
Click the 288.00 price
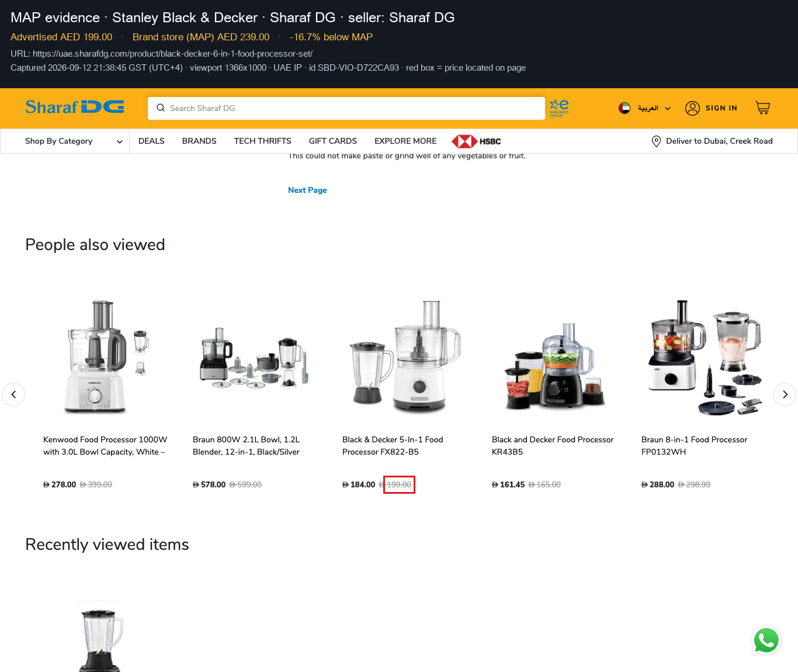tap(658, 484)
